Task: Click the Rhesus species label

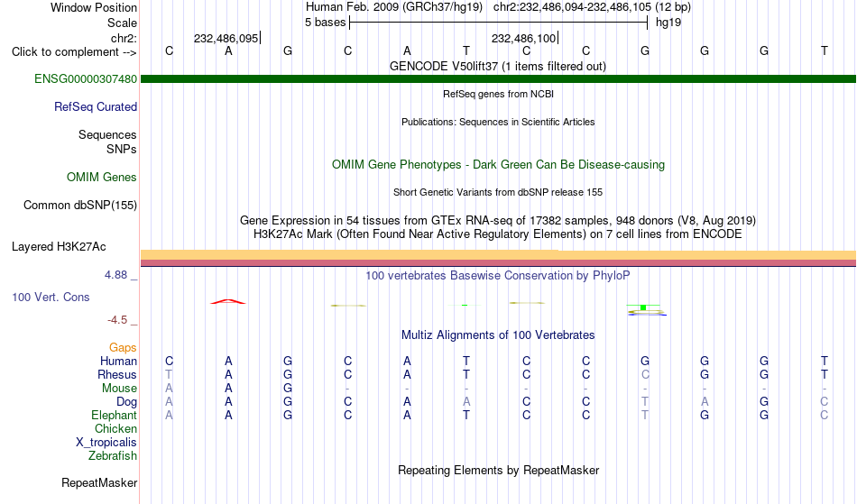Action: pos(117,375)
